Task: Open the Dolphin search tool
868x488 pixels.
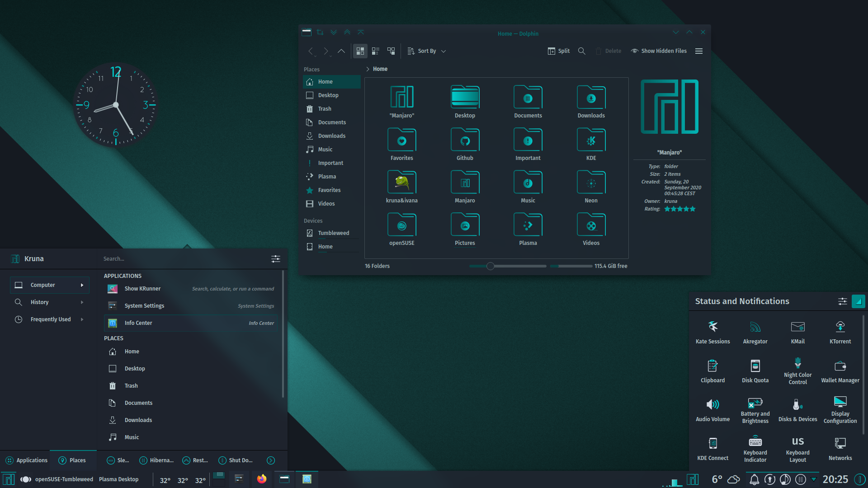Action: click(582, 51)
